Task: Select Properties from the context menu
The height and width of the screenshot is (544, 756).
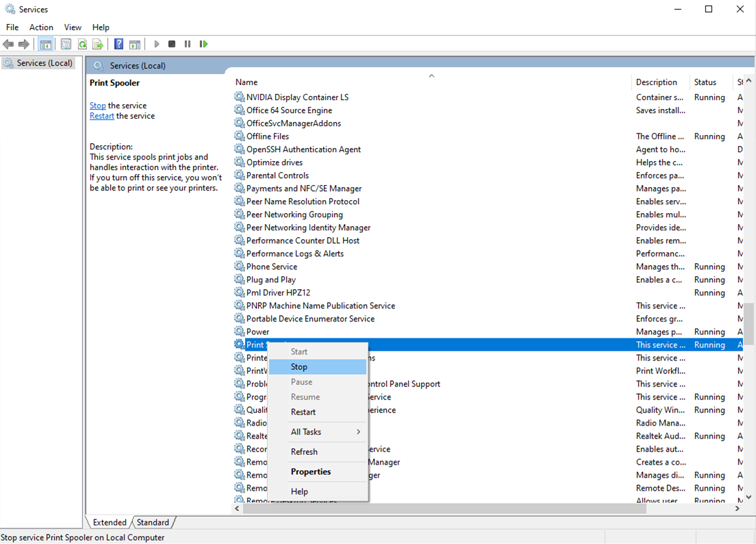Action: pos(311,471)
